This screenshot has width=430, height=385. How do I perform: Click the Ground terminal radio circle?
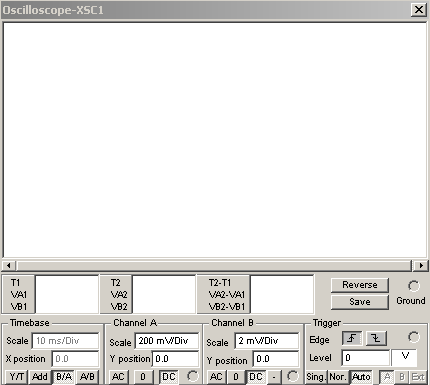click(x=414, y=286)
